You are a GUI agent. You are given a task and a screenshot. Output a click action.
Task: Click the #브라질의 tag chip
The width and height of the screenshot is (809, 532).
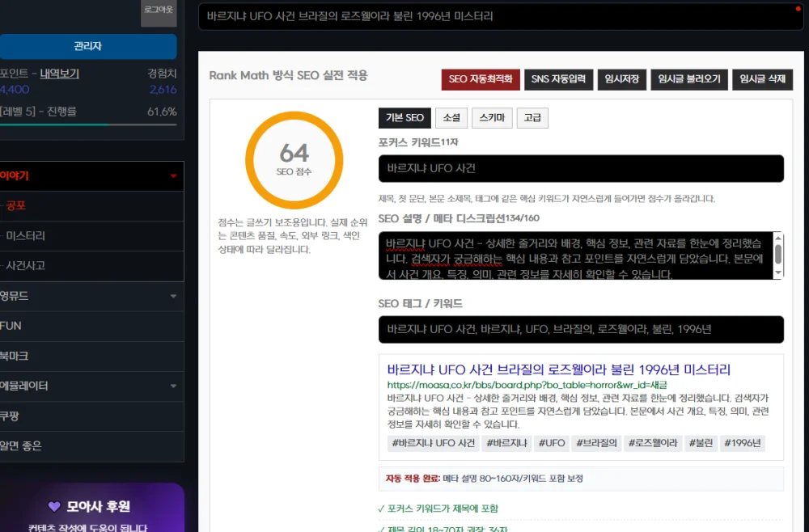[x=596, y=443]
